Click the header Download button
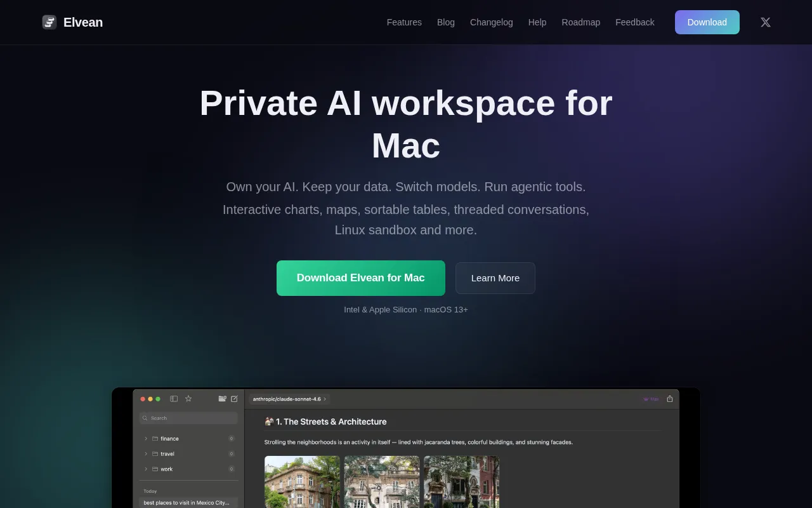812x508 pixels. pos(707,22)
